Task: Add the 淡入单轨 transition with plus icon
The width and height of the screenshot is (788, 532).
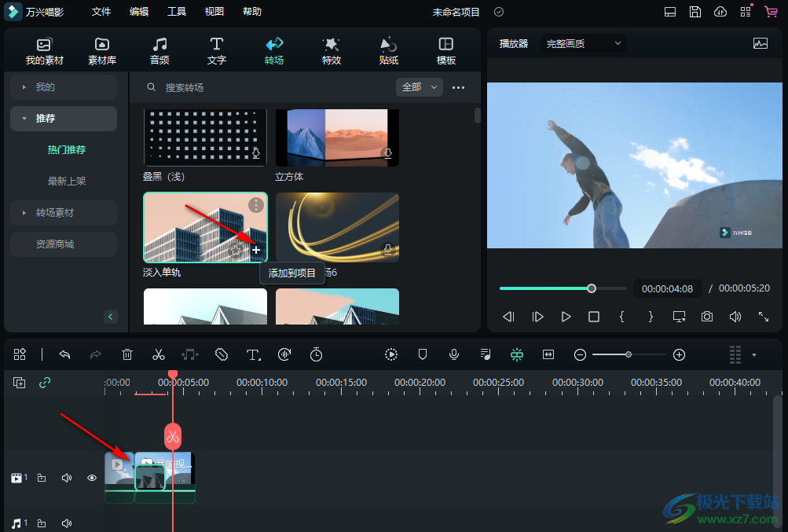Action: point(256,249)
